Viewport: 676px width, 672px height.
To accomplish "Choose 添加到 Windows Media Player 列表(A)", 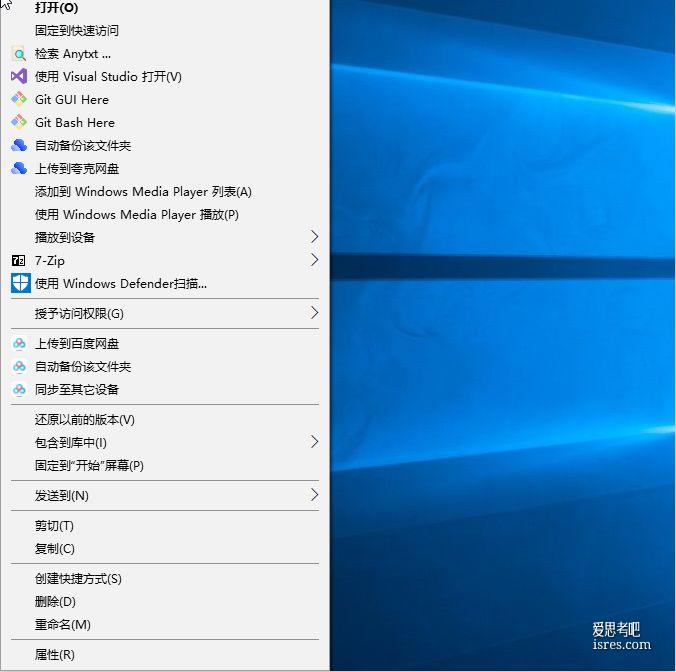I will [x=165, y=191].
